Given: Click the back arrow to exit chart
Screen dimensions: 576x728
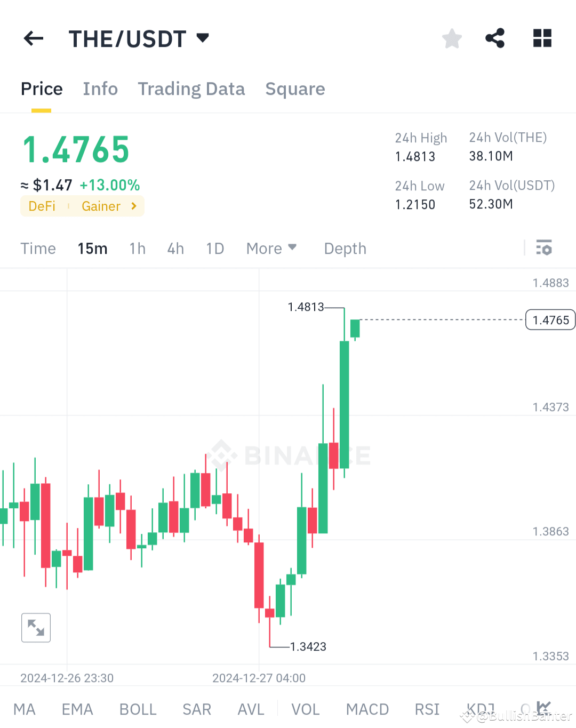Looking at the screenshot, I should click(x=33, y=38).
